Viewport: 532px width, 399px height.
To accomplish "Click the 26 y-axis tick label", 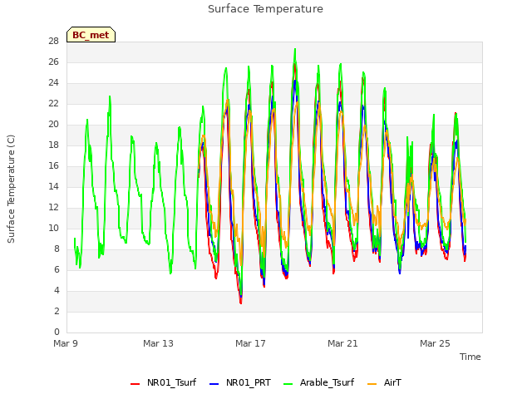I will (x=53, y=62).
